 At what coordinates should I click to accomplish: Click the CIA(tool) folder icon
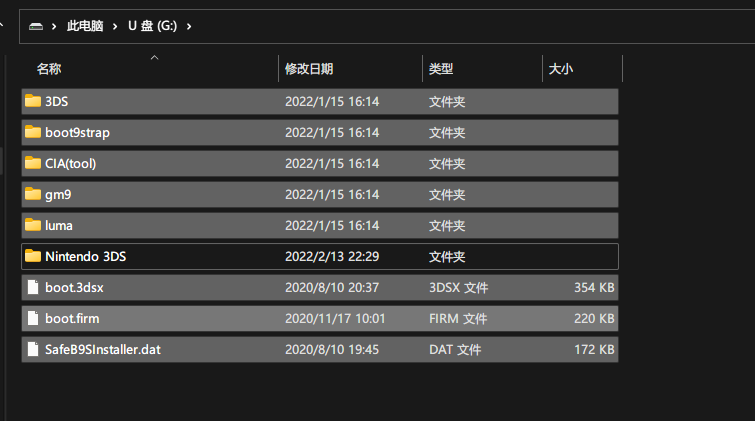click(33, 163)
